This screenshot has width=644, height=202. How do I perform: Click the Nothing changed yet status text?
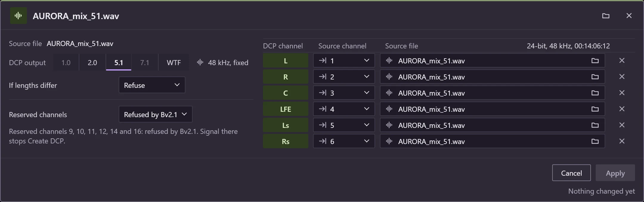pos(601,191)
